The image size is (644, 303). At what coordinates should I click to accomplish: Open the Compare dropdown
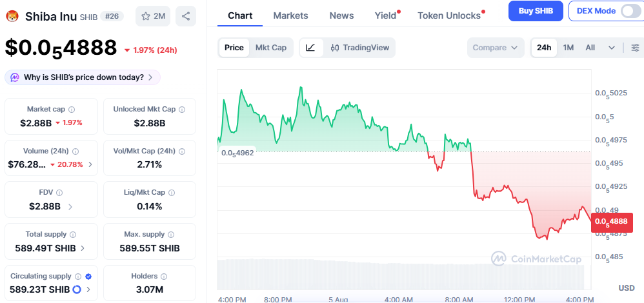[x=496, y=48]
